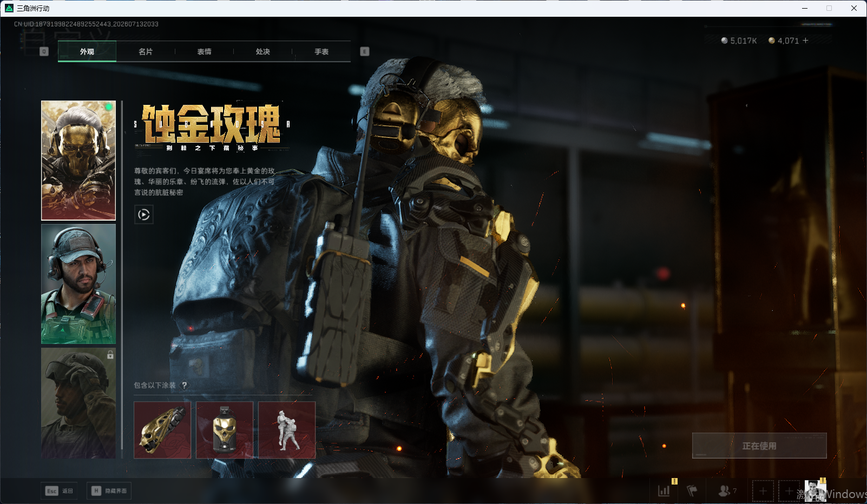Add a teammate in the first empty slot
The image size is (867, 504).
coord(763,491)
